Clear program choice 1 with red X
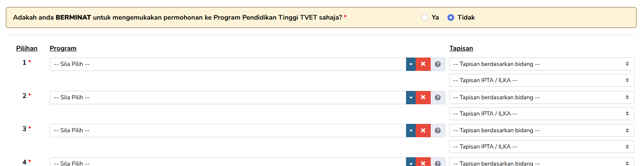The width and height of the screenshot is (644, 166). point(423,64)
